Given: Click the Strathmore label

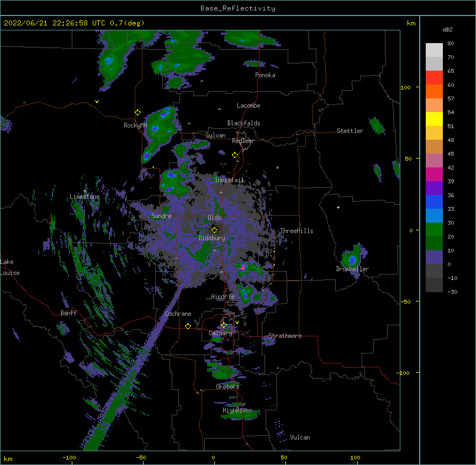Looking at the screenshot, I should pos(285,336).
